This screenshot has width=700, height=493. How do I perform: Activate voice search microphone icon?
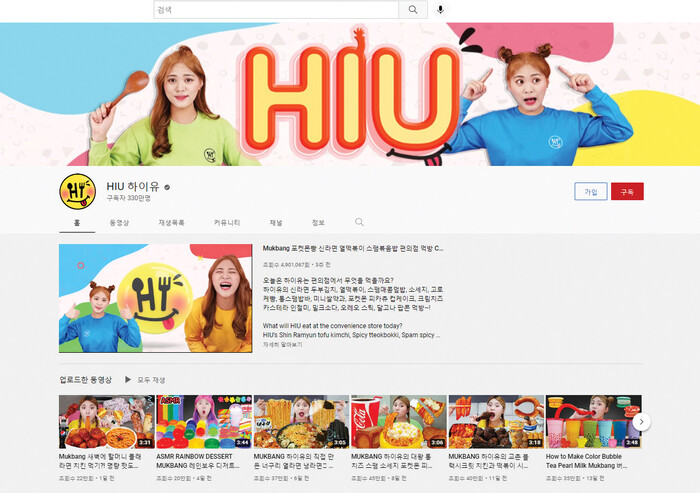tap(440, 9)
